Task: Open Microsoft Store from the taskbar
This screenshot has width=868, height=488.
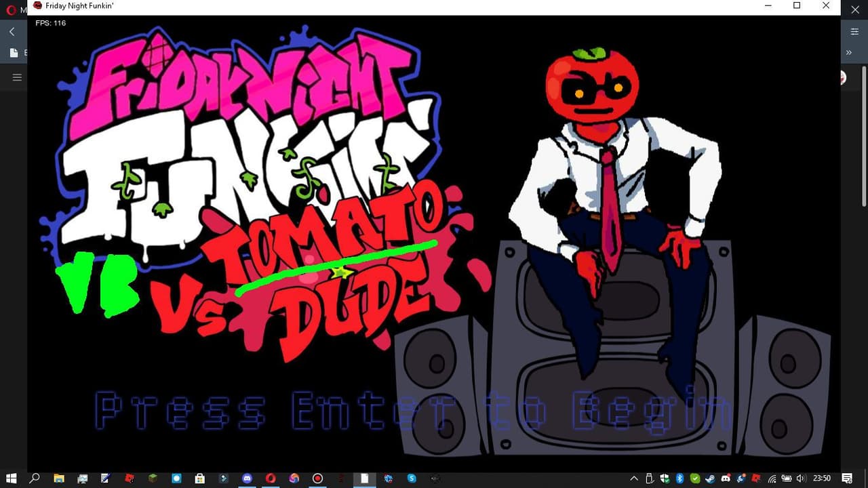Action: tap(200, 479)
